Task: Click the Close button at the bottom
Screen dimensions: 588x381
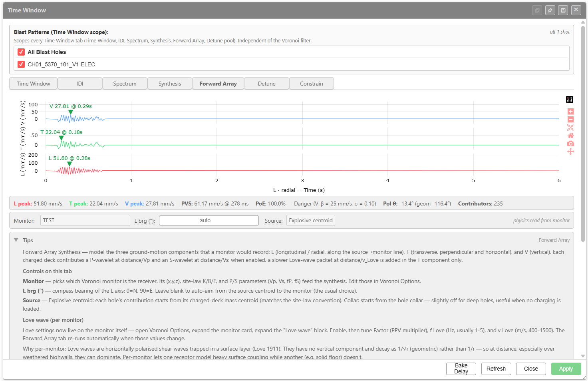Action: tap(531, 369)
